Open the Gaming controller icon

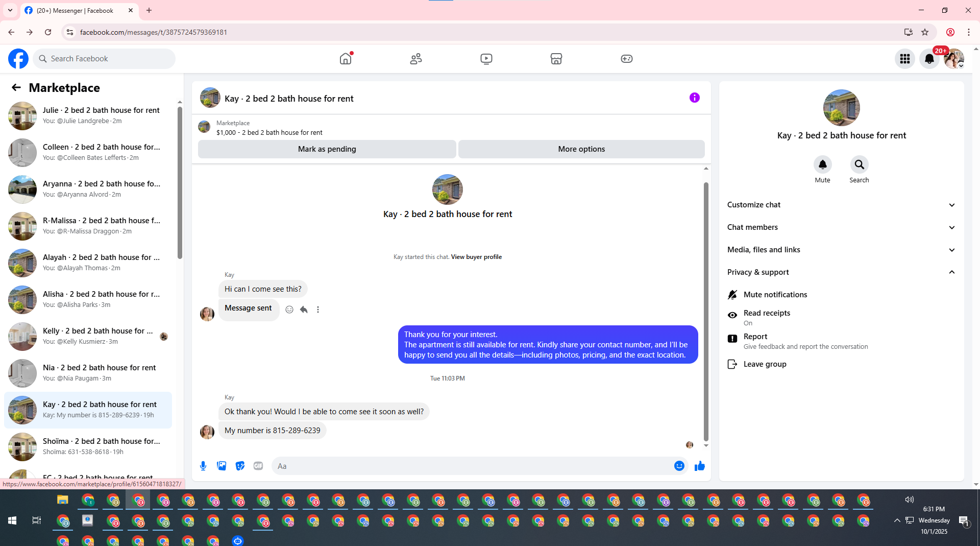pos(627,59)
